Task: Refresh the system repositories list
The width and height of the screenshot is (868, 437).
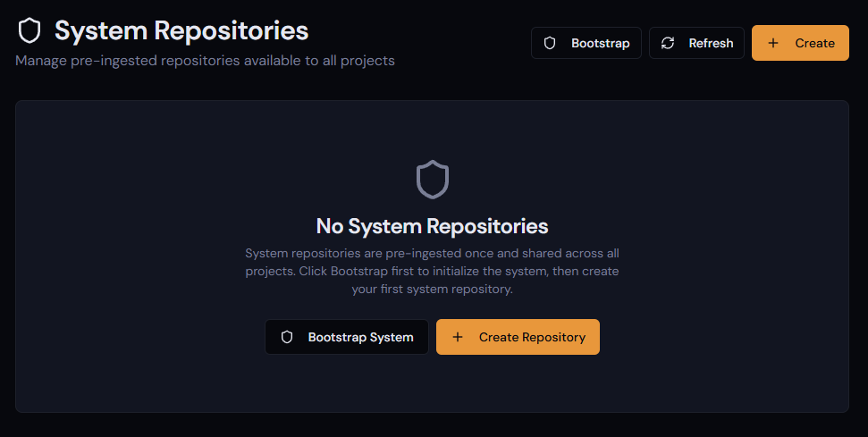Action: tap(696, 43)
